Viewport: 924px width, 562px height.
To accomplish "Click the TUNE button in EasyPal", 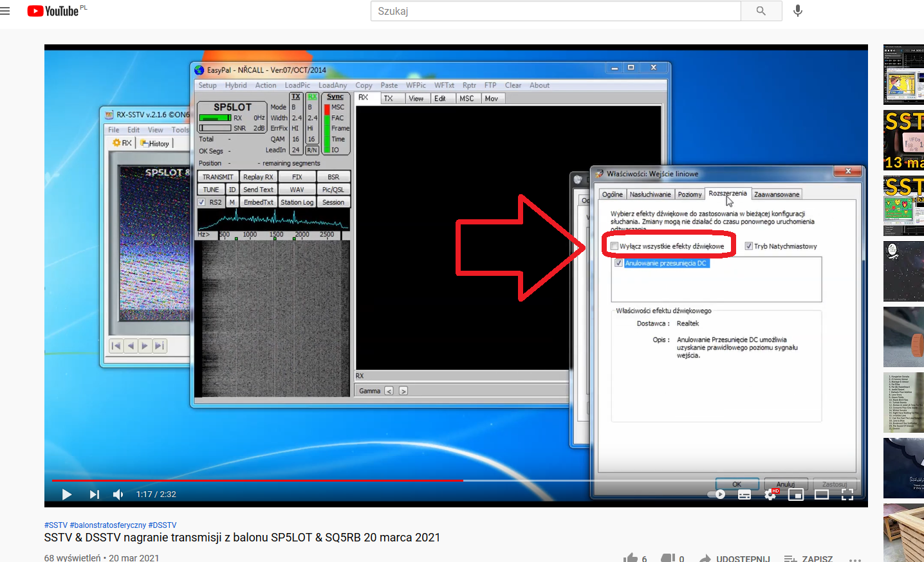I will 211,190.
